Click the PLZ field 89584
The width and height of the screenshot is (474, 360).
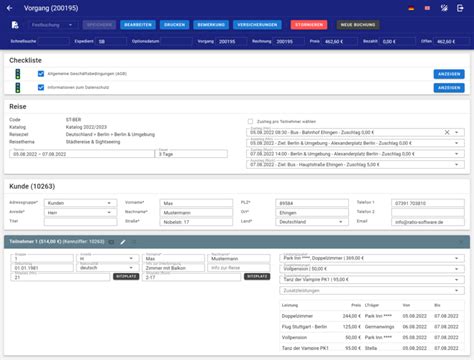[x=312, y=203]
